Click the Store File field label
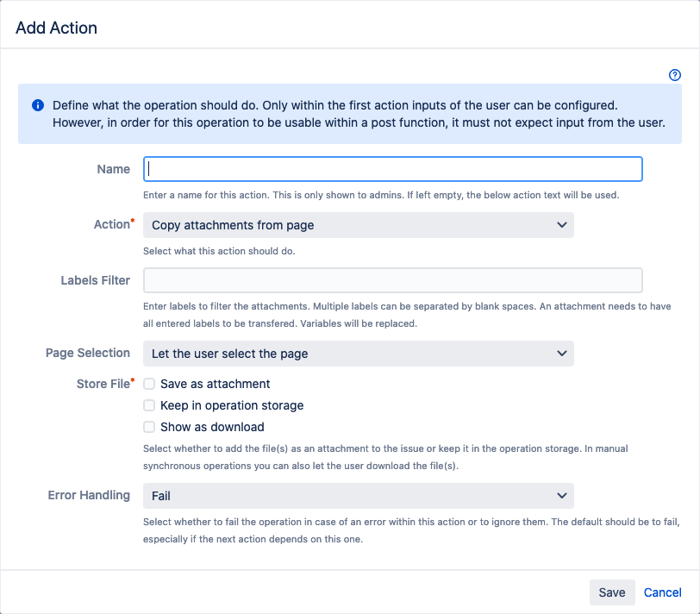This screenshot has width=700, height=614. [105, 384]
